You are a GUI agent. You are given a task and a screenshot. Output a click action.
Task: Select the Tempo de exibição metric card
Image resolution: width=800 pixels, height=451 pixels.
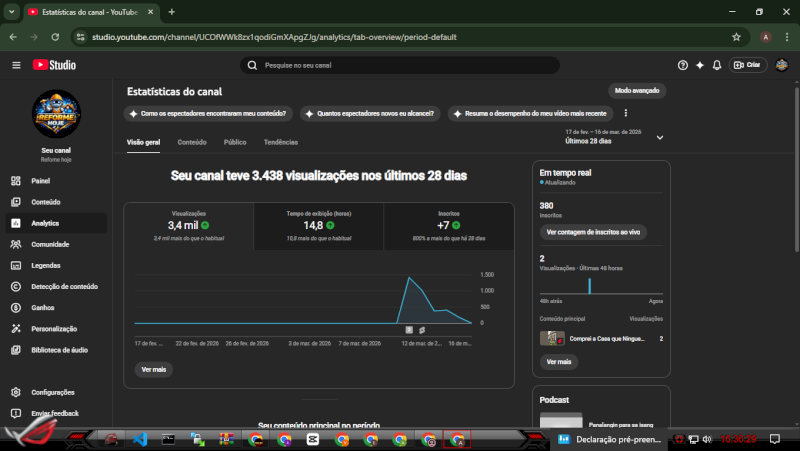[x=318, y=224]
